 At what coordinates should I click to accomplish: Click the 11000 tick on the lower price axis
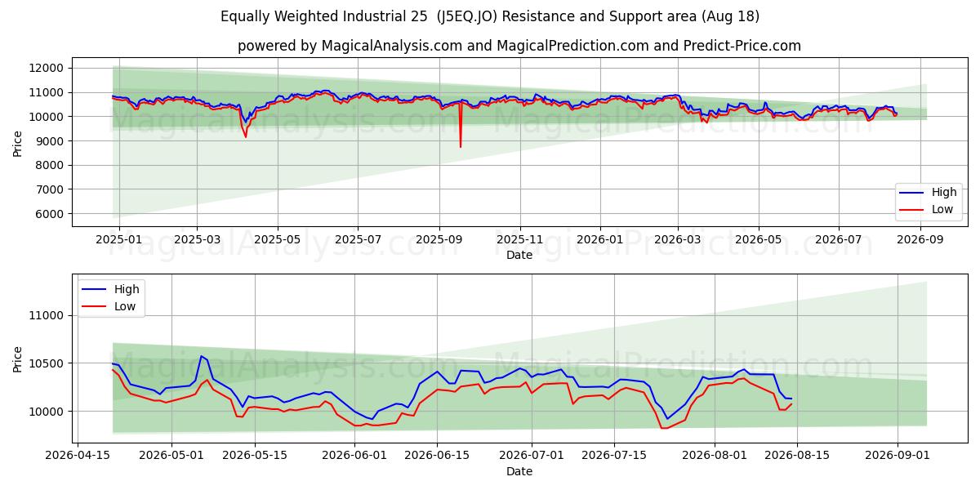tap(47, 315)
